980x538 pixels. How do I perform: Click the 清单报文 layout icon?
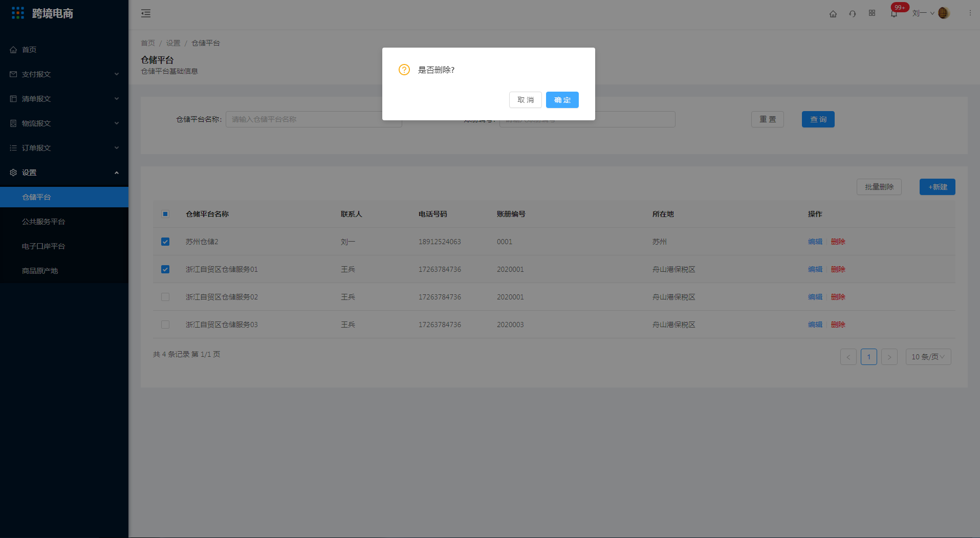click(13, 99)
